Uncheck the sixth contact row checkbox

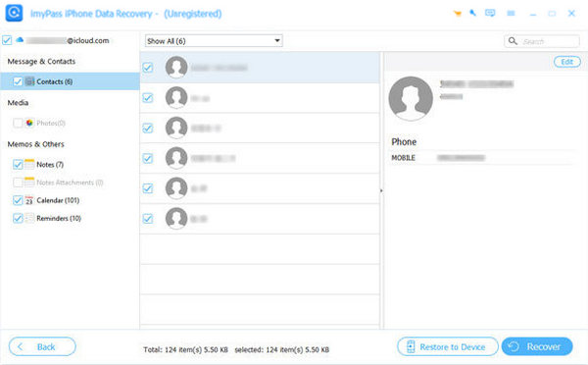148,219
